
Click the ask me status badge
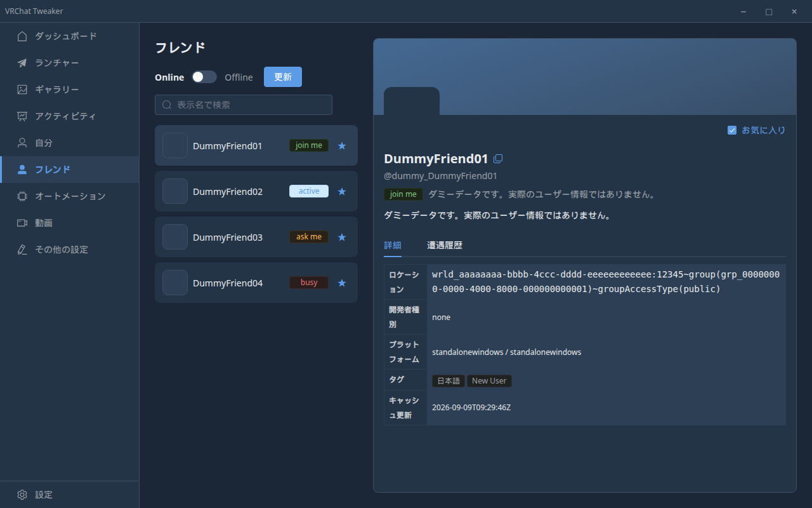(309, 237)
